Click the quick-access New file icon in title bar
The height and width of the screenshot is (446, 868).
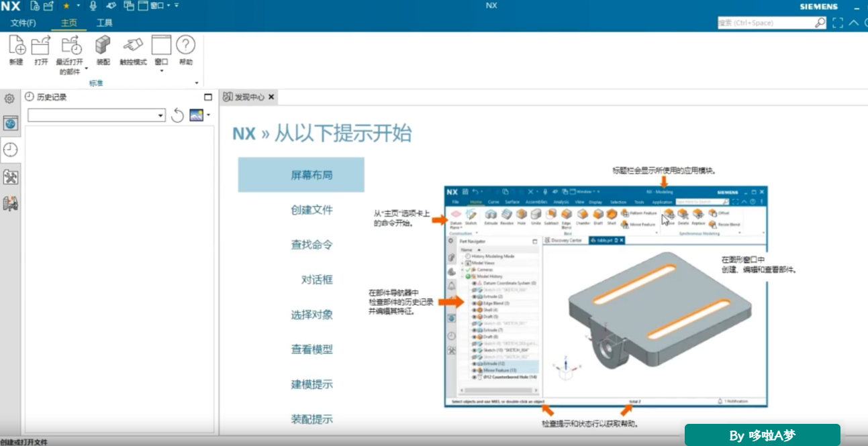coord(34,6)
